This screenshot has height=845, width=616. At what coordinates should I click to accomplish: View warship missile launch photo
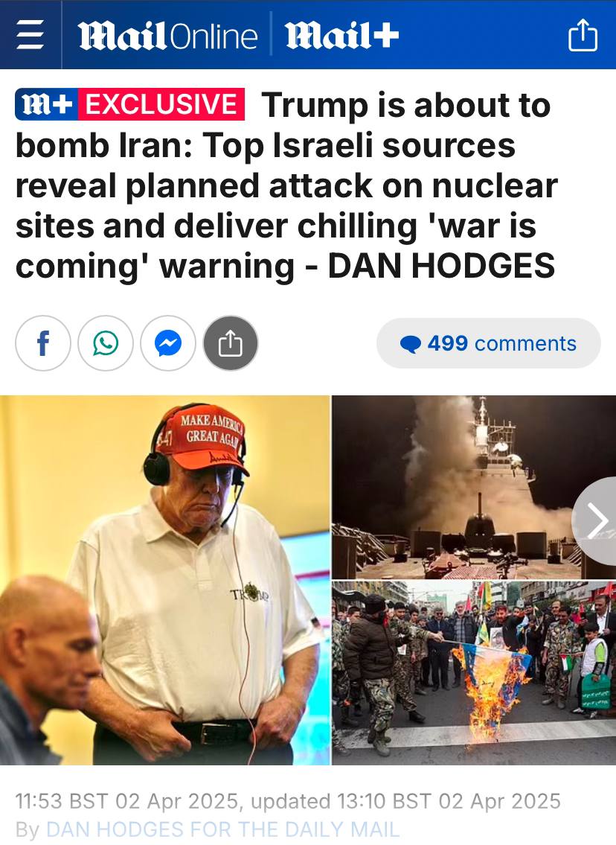[474, 487]
